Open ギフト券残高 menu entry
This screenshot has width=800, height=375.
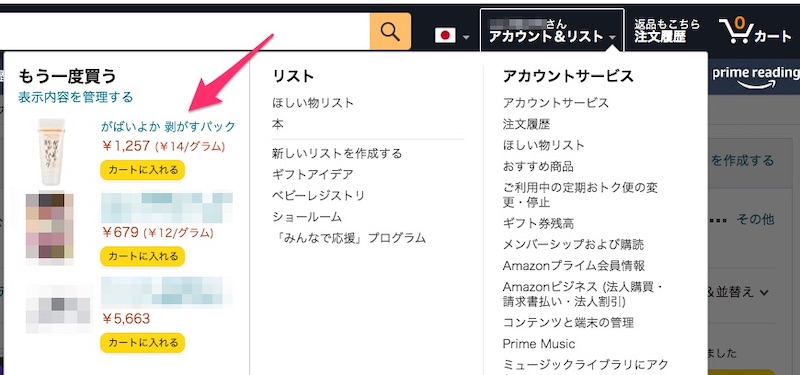point(538,223)
